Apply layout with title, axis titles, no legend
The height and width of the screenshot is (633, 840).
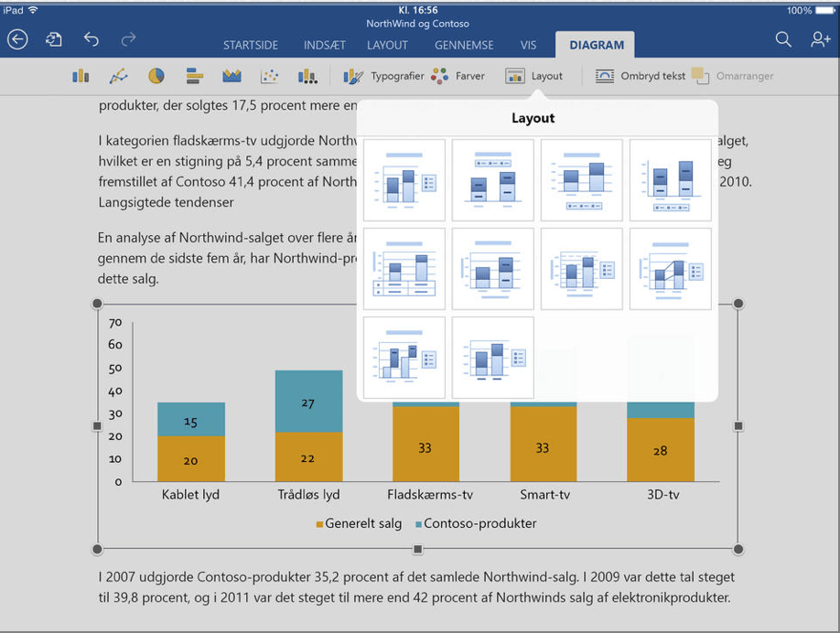(493, 269)
